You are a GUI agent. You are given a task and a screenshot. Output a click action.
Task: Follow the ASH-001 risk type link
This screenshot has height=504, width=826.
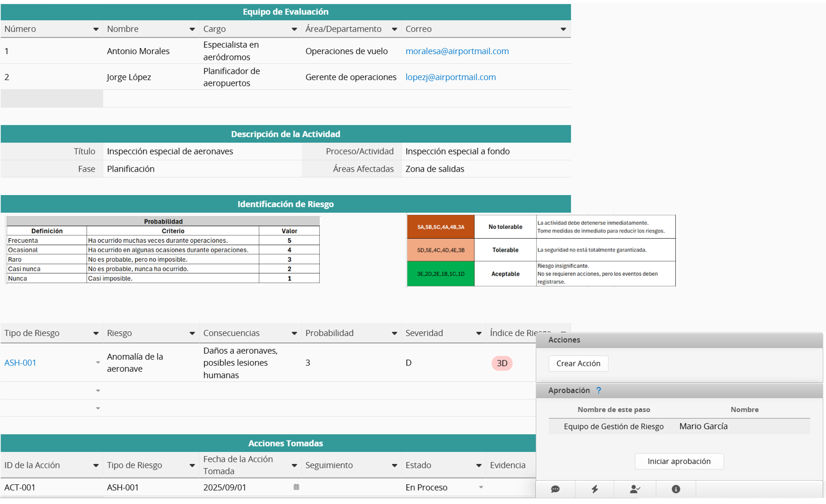(20, 363)
